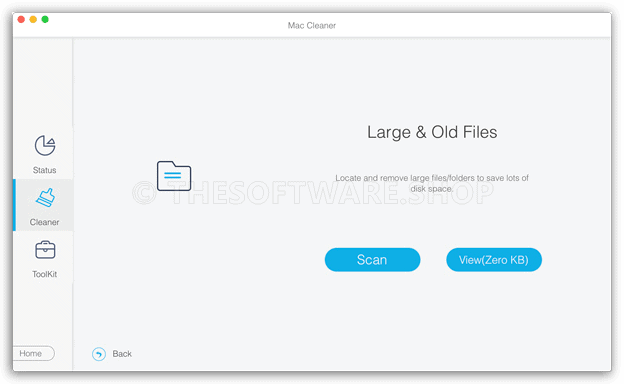Switch to the Status label in sidebar
Image resolution: width=624 pixels, height=384 pixels.
45,170
